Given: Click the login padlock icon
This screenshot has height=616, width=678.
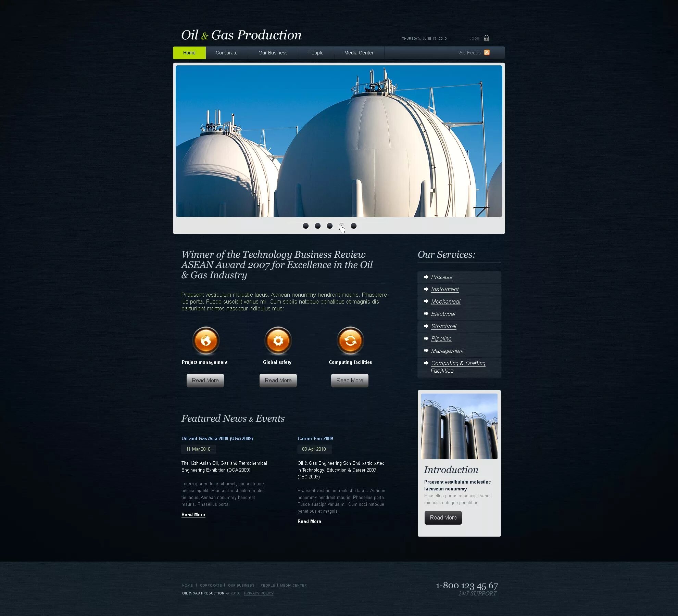Looking at the screenshot, I should point(486,38).
